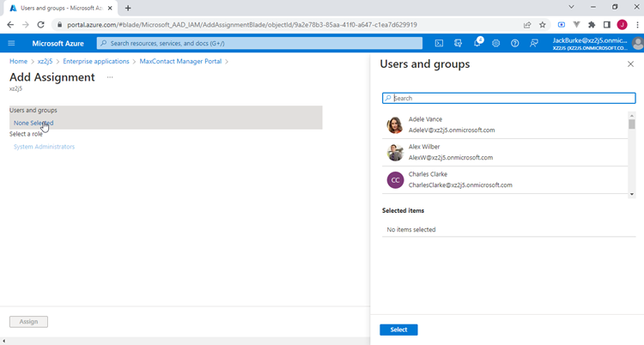
Task: Click the user list scroll up arrow
Action: tap(632, 115)
